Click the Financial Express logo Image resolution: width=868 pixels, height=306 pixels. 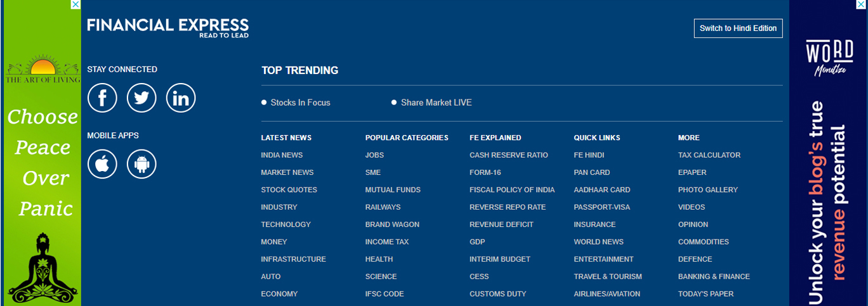coord(168,27)
